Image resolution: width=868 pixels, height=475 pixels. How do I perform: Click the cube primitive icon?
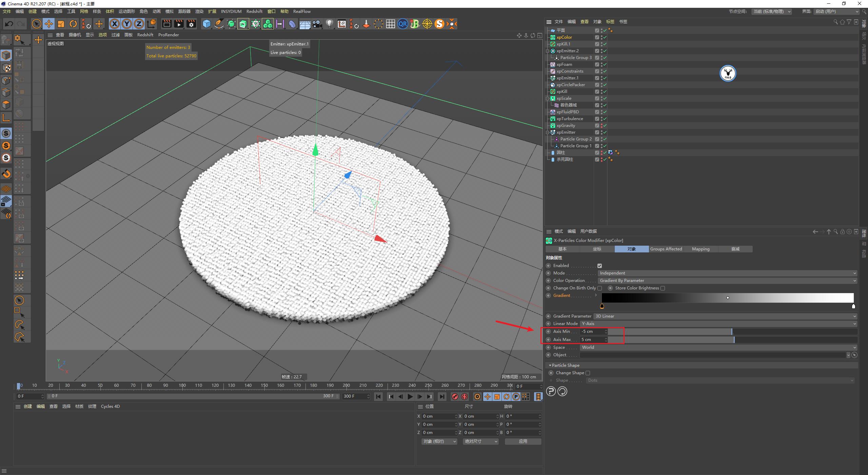(x=206, y=24)
